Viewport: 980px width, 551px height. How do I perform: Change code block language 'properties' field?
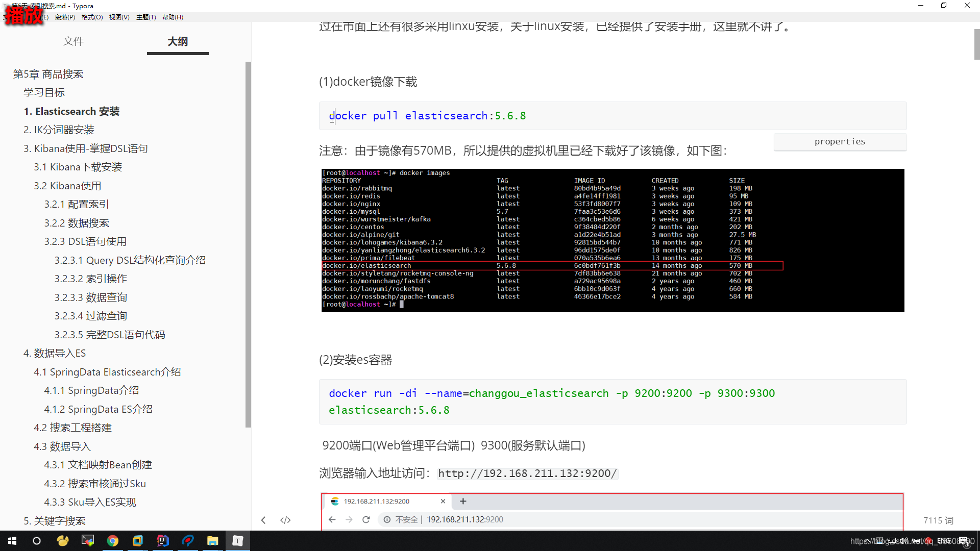point(840,141)
